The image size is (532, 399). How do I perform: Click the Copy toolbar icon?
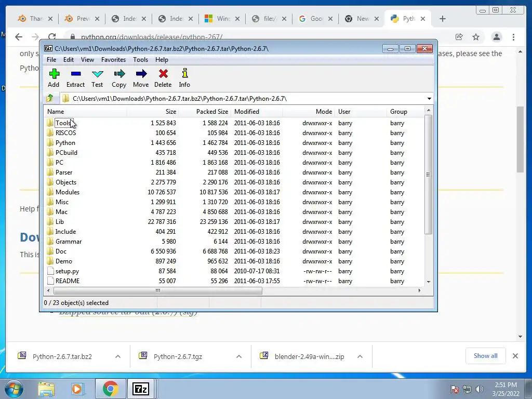[x=119, y=78]
